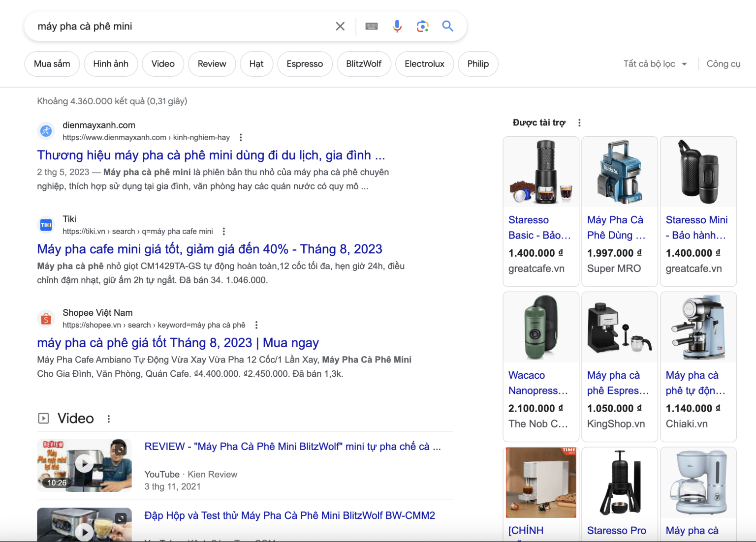Open the Tiki 'Máy pha cafe mini' link
Image resolution: width=756 pixels, height=542 pixels.
[x=210, y=249]
